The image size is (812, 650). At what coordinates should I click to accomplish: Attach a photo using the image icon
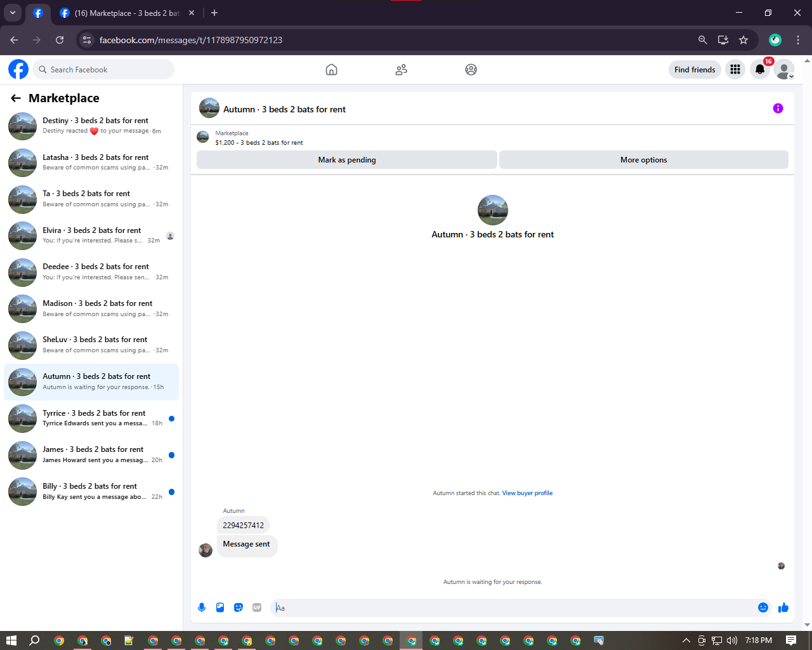pos(220,607)
